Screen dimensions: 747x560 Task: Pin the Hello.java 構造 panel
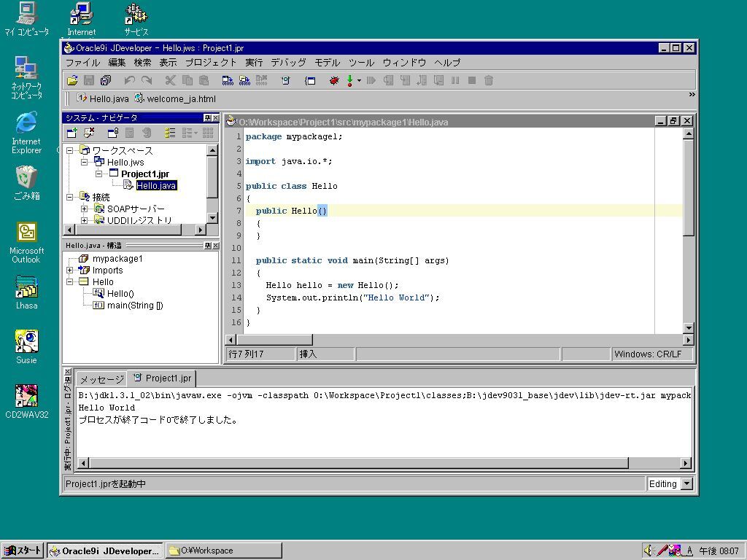208,246
